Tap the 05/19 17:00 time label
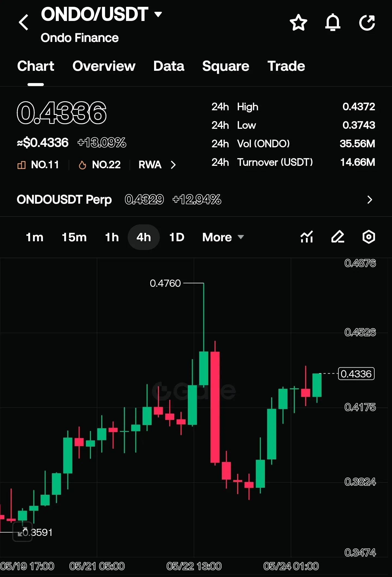Image resolution: width=392 pixels, height=577 pixels. pyautogui.click(x=27, y=566)
